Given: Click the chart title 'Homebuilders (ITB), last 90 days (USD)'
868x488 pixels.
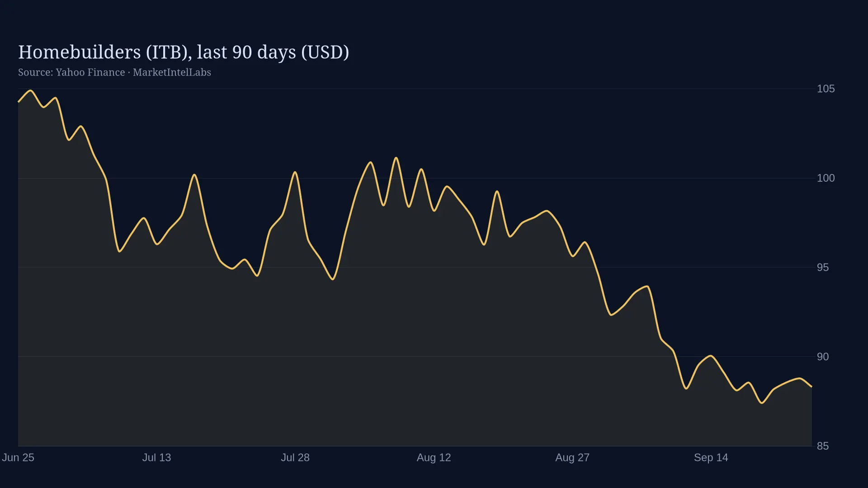Looking at the screenshot, I should [184, 52].
